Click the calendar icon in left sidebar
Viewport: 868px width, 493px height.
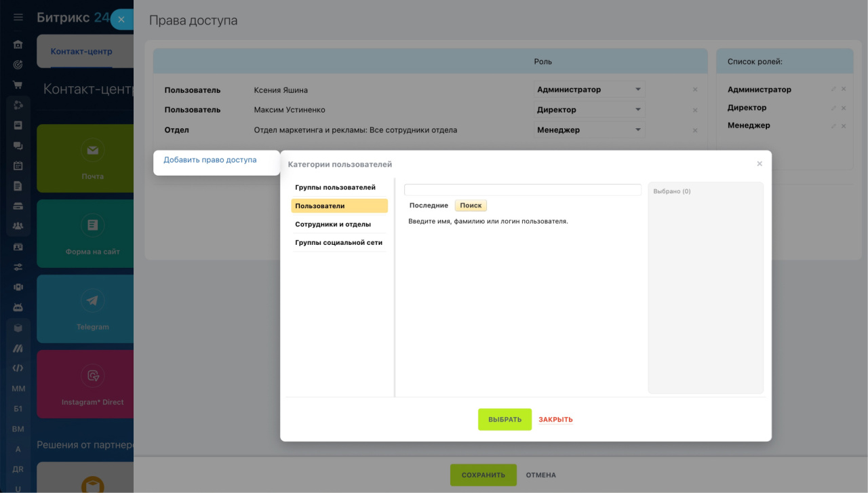18,165
